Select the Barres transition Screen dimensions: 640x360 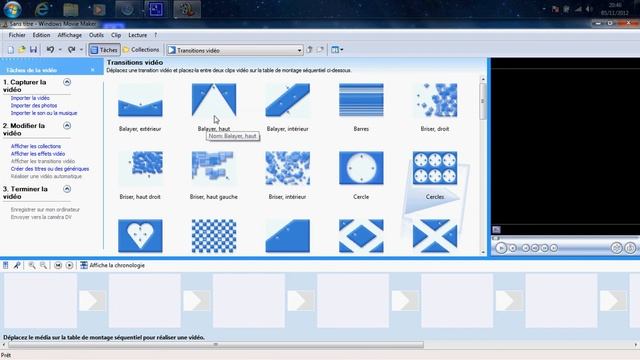point(361,100)
